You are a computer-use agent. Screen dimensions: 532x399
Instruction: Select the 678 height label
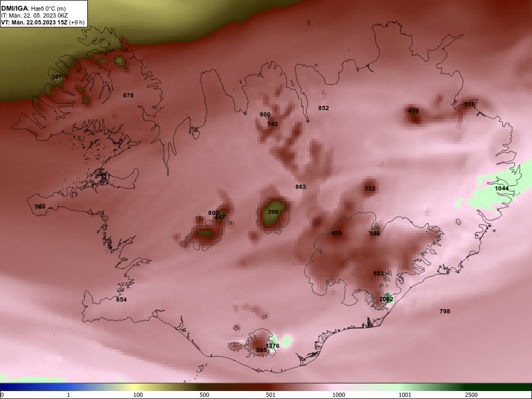click(128, 95)
